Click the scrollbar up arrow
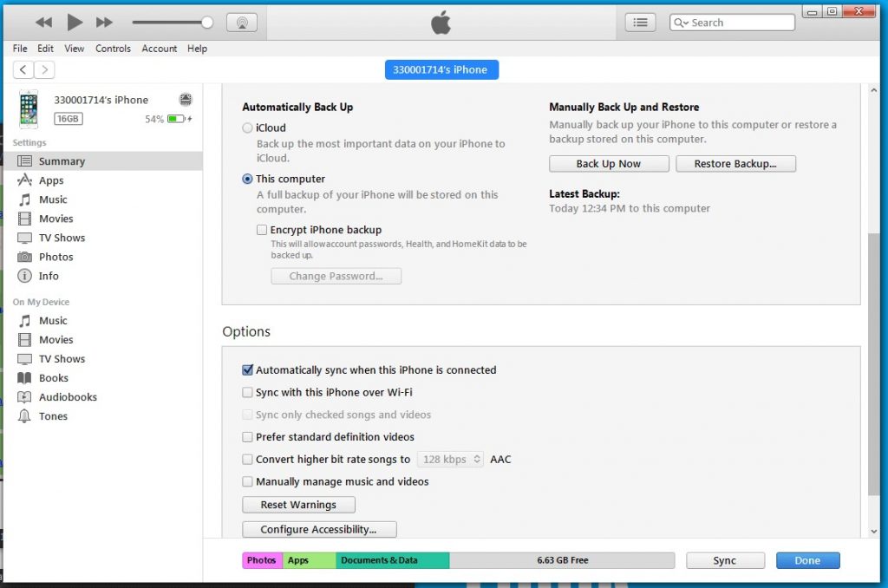Image resolution: width=888 pixels, height=588 pixels. [x=874, y=91]
